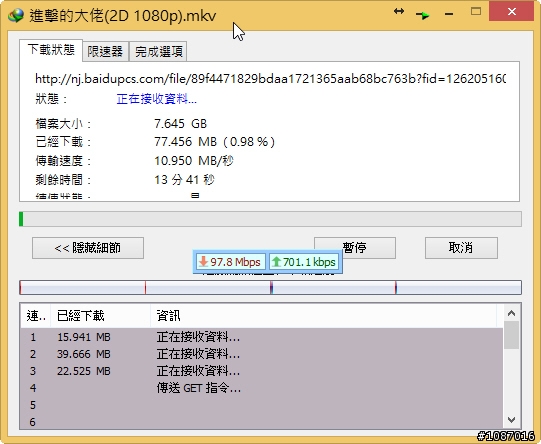Switch to the 下載狀態 tab
The width and height of the screenshot is (541, 444).
click(x=51, y=50)
